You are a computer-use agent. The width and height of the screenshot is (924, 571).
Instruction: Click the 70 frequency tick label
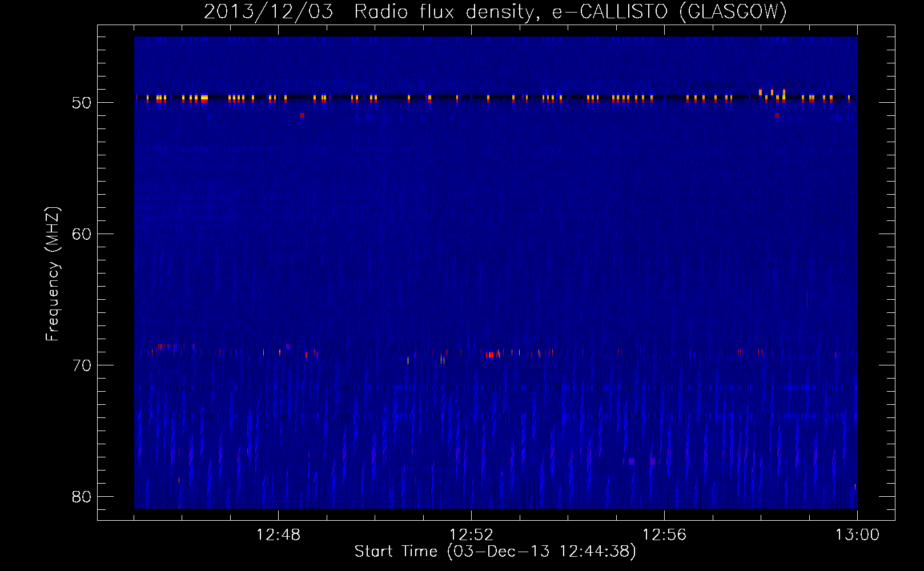tap(82, 365)
